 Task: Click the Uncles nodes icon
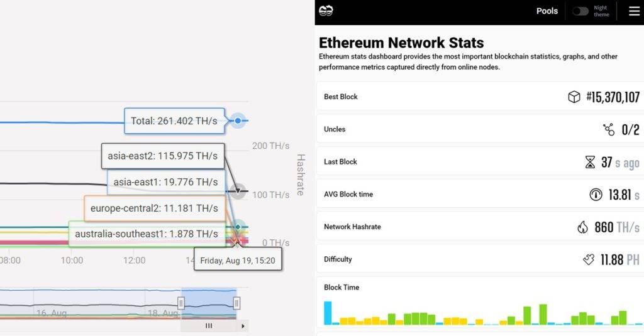click(608, 129)
